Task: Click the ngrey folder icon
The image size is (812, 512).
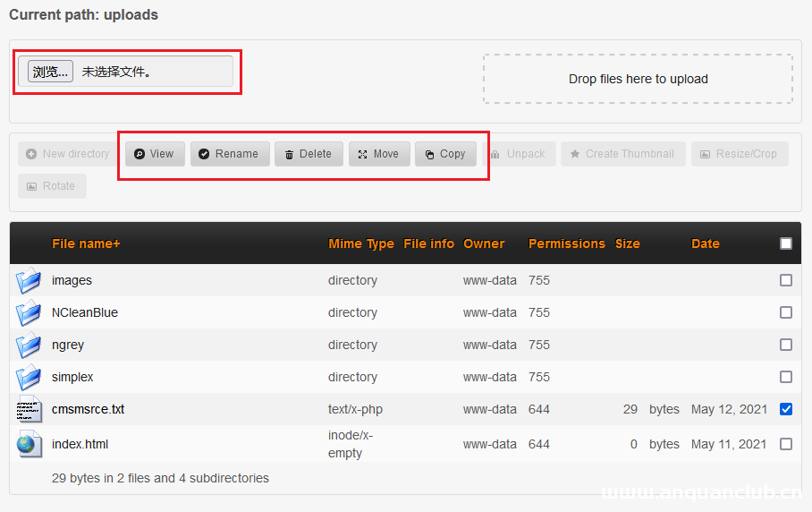Action: coord(29,345)
